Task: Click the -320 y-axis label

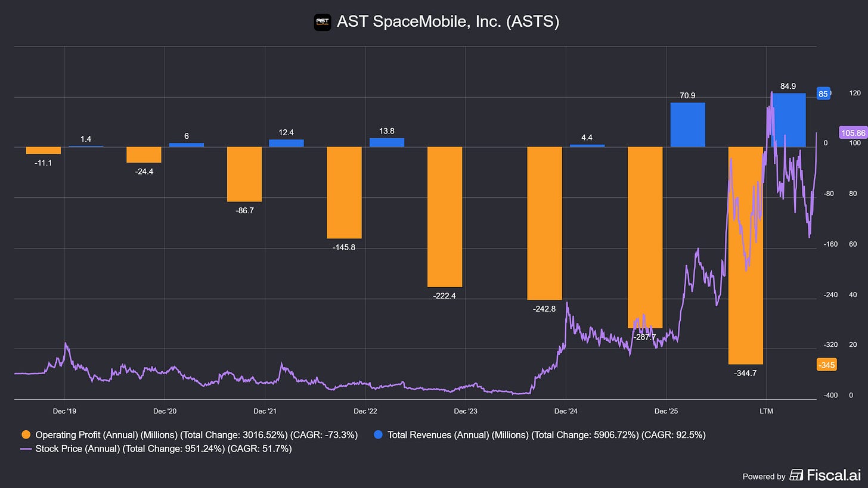Action: (x=829, y=345)
